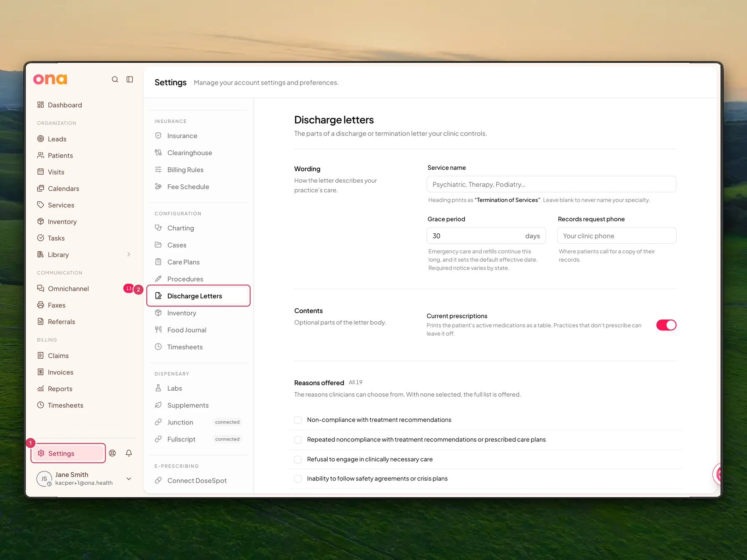
Task: Click the Omnichannel 13 unread badge
Action: point(128,288)
